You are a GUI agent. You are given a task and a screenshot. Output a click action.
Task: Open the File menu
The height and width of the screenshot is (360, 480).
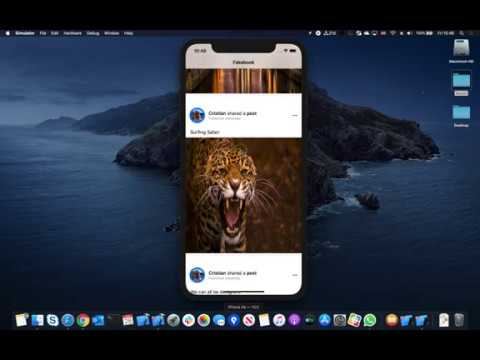pos(43,33)
